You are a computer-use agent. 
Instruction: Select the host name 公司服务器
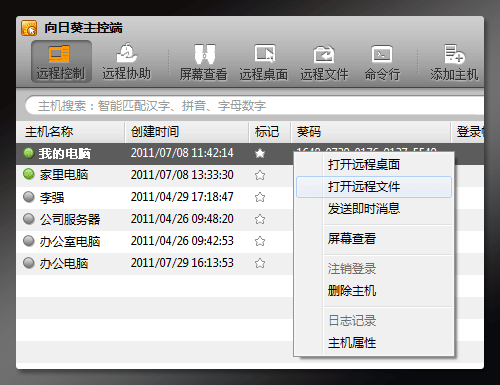[x=70, y=219]
